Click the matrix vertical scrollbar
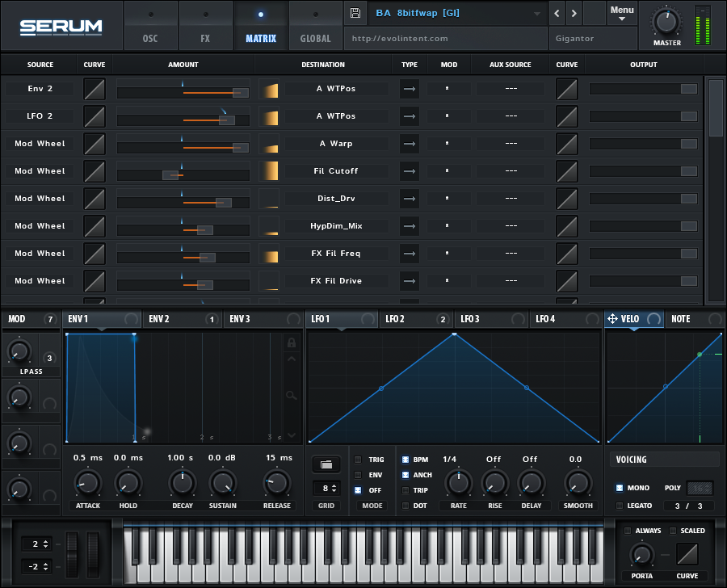 coord(716,190)
